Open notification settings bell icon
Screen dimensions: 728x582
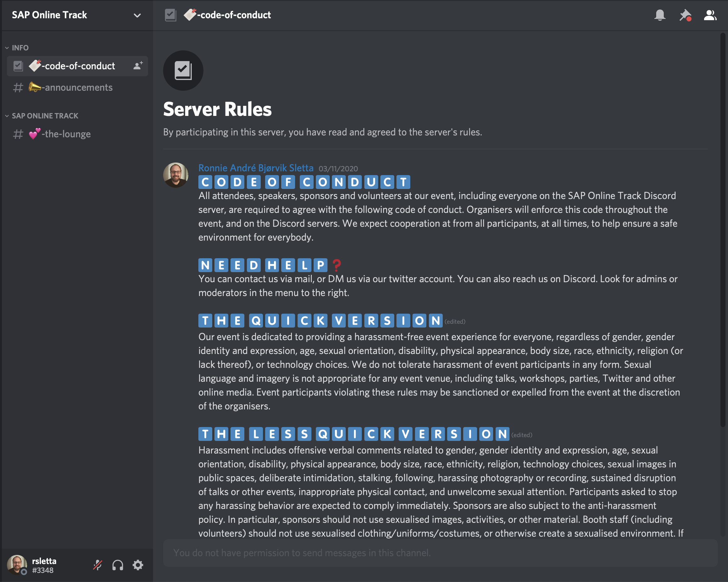pos(659,15)
